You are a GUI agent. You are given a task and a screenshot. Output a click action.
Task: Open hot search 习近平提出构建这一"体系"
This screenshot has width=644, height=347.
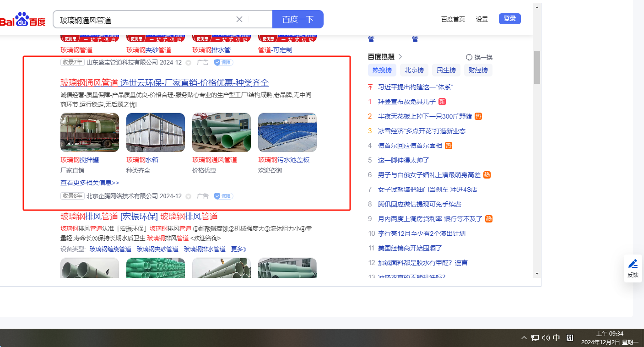(416, 87)
